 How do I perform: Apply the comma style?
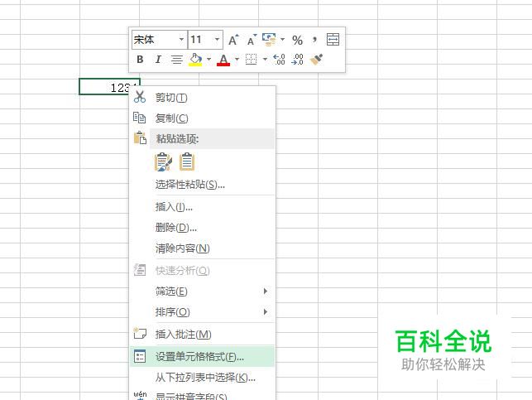pyautogui.click(x=315, y=40)
